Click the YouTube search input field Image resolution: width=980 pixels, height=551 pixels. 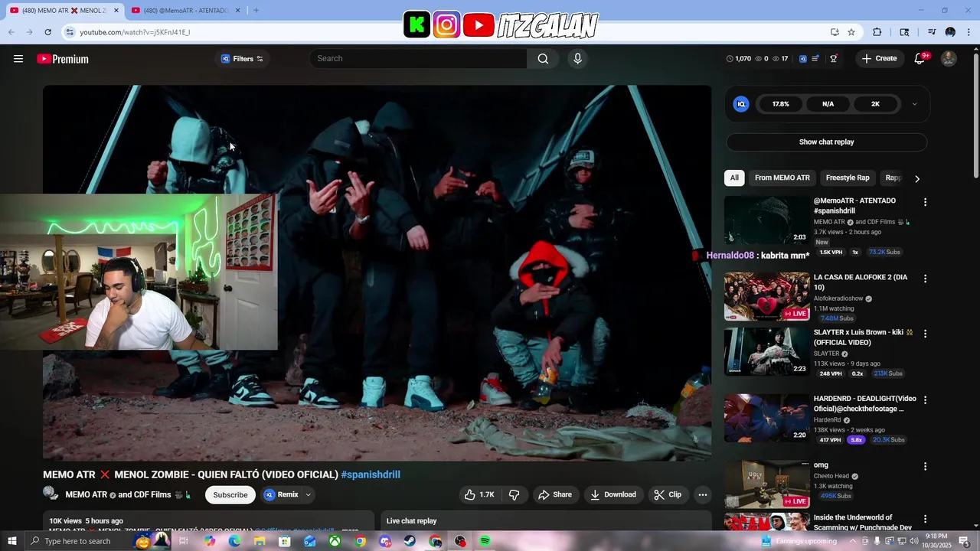419,59
